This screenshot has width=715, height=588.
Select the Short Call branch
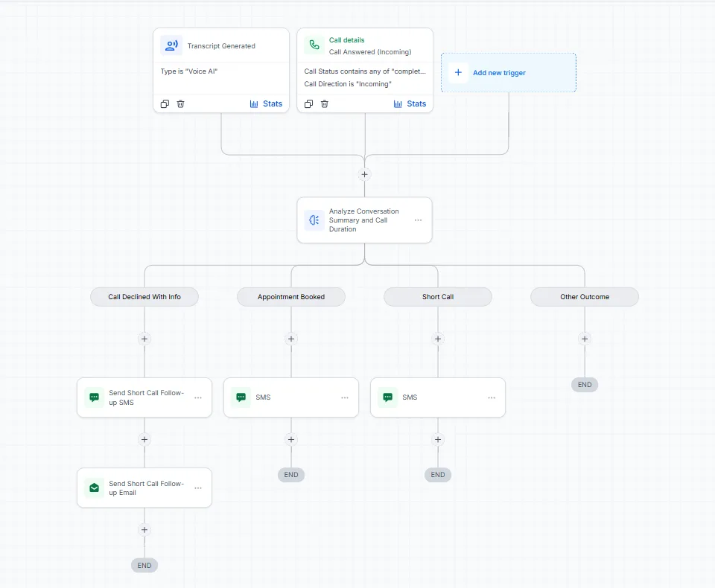coord(438,297)
